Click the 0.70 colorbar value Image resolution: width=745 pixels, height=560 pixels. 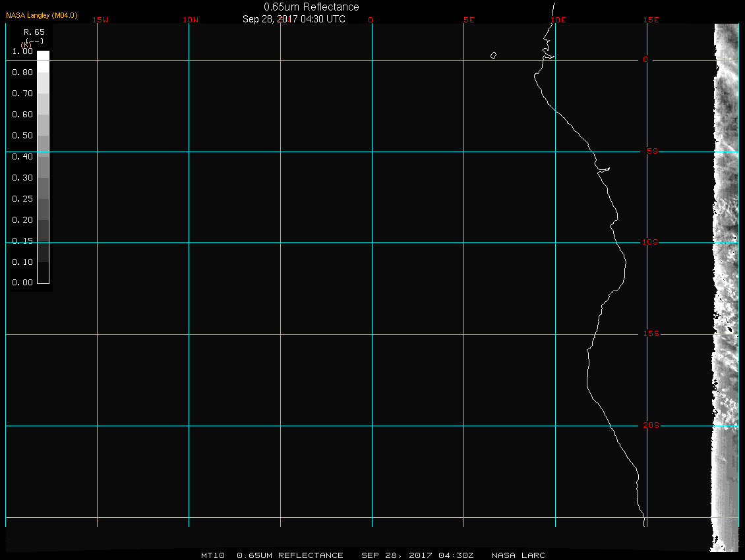click(x=22, y=94)
